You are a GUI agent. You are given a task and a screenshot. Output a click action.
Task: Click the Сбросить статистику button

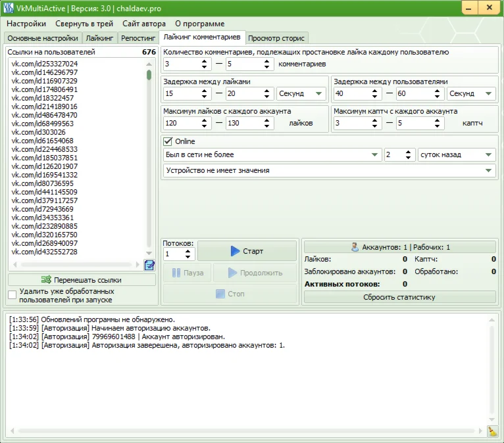pyautogui.click(x=399, y=297)
